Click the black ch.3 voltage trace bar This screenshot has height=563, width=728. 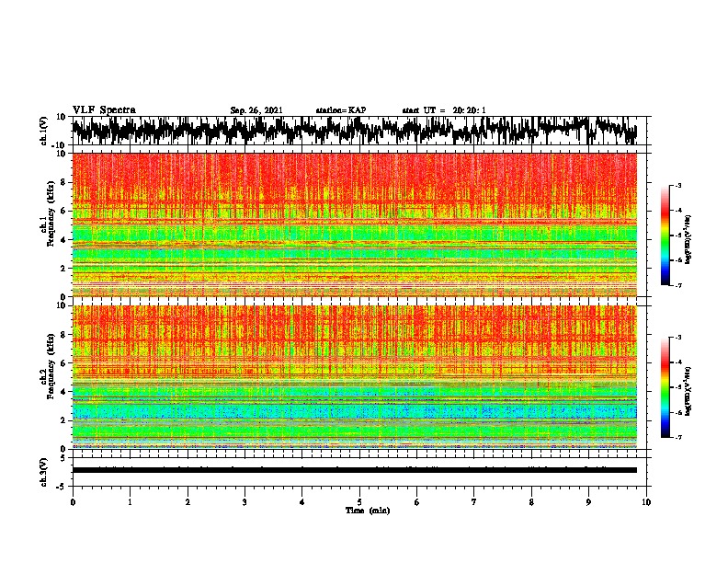[355, 470]
